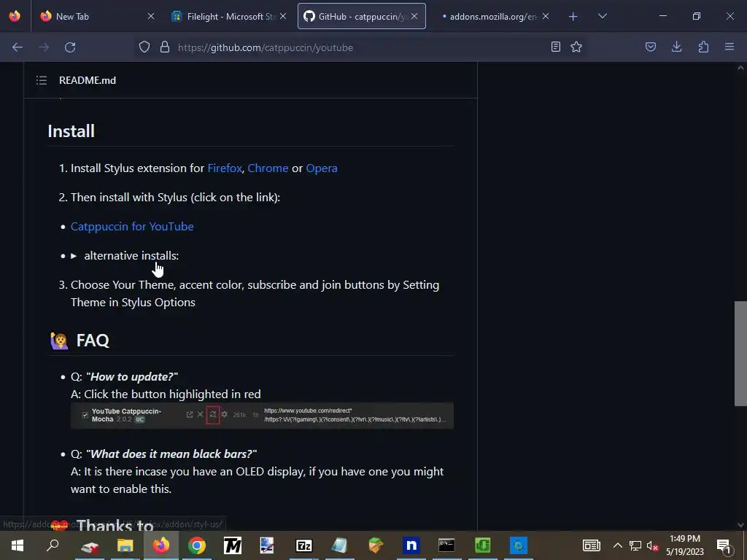Close the New Tab tab
This screenshot has width=747, height=560.
coord(151,17)
